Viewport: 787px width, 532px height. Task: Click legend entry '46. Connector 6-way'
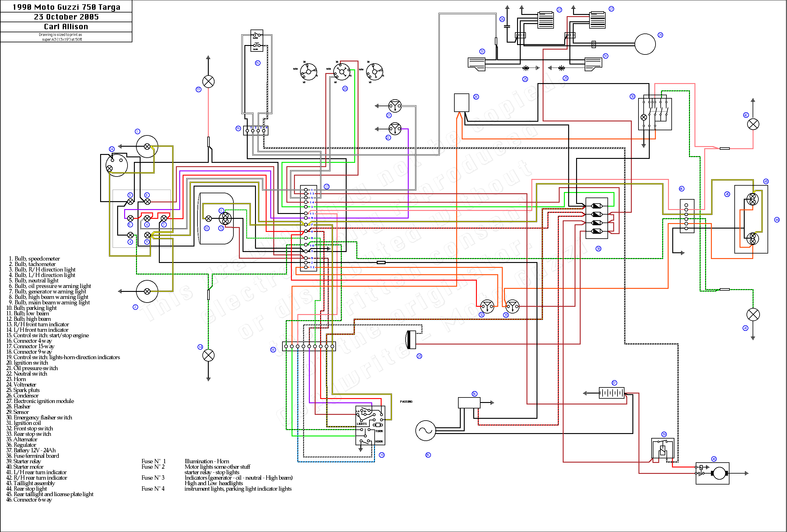pos(29,500)
